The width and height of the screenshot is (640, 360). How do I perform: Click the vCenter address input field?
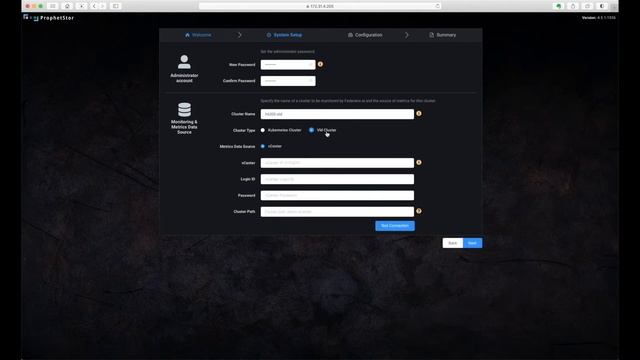[337, 163]
